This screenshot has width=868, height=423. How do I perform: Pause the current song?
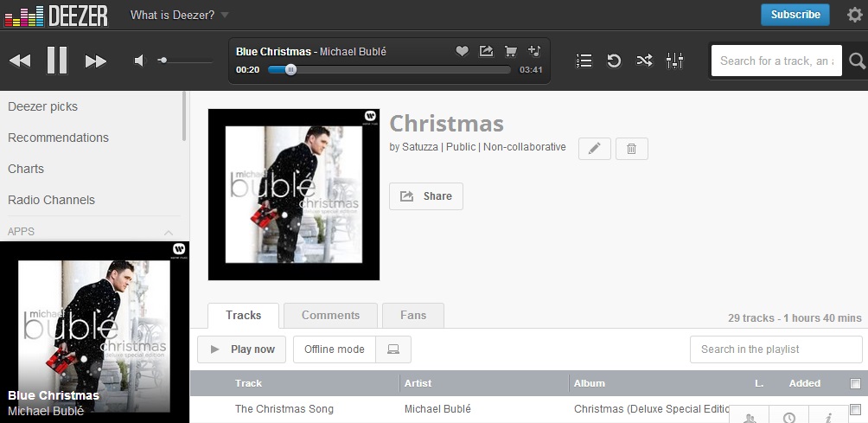point(57,61)
